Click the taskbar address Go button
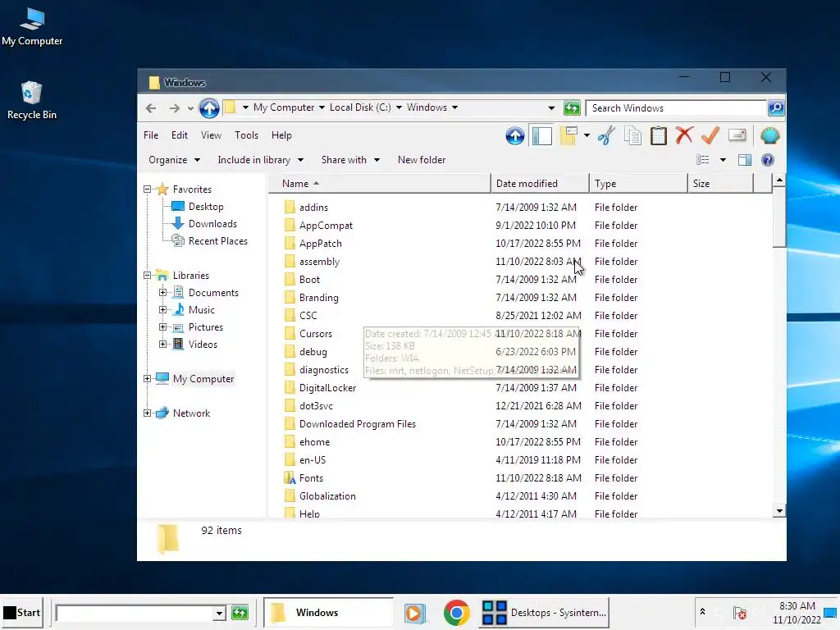This screenshot has height=630, width=840. (x=240, y=612)
